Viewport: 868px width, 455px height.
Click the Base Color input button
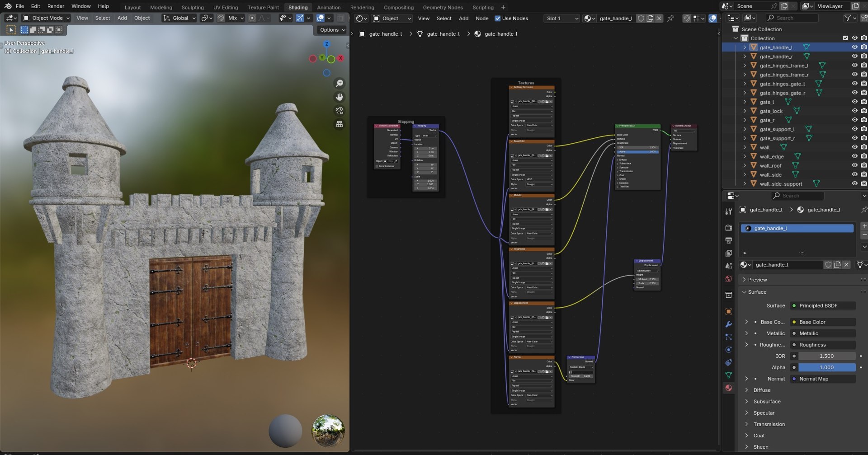pyautogui.click(x=823, y=322)
